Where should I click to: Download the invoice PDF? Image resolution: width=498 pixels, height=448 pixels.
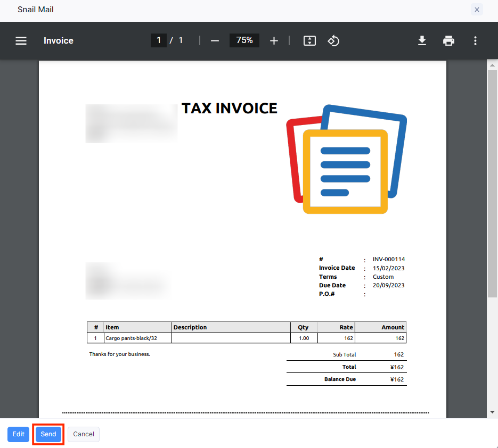(422, 41)
